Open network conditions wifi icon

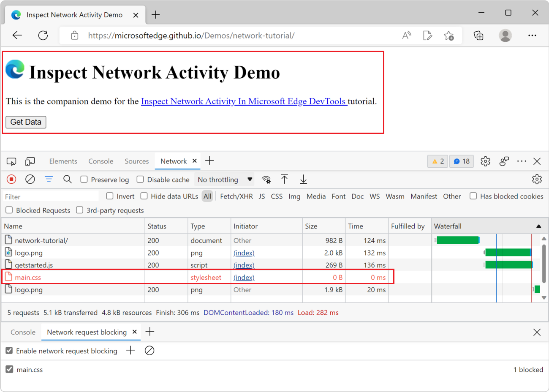click(266, 180)
